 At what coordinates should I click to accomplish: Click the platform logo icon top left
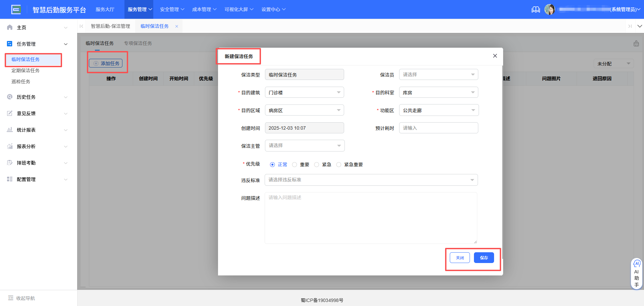click(16, 9)
